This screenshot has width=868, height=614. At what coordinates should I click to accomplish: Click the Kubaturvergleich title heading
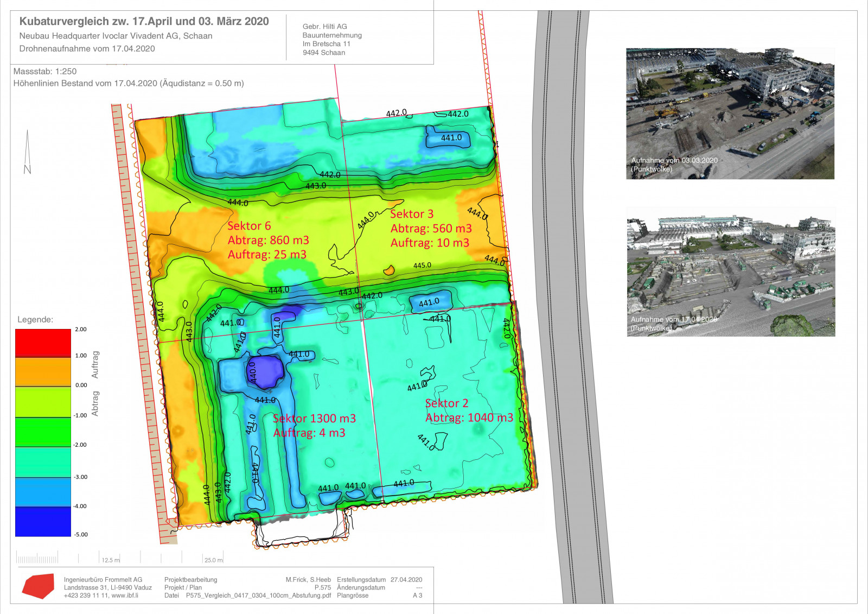144,21
